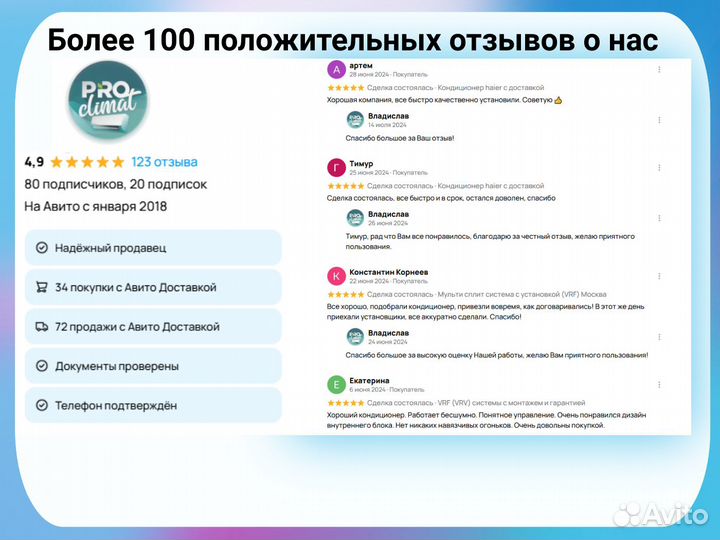Screen dimensions: 720x540
Task: Click heading 'Более 100 положительных отзывов о нас'
Action: pyautogui.click(x=353, y=40)
